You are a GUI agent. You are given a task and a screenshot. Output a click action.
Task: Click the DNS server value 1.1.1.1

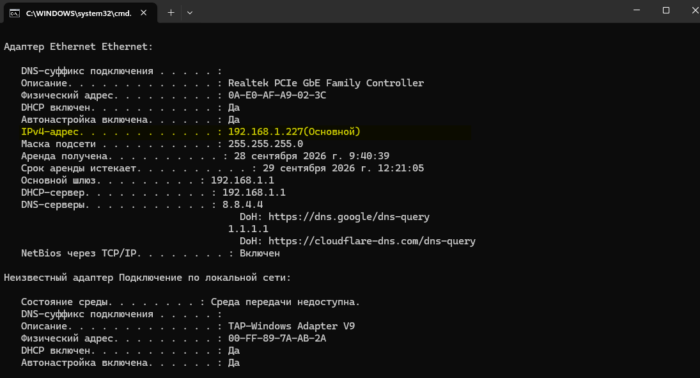coord(248,229)
